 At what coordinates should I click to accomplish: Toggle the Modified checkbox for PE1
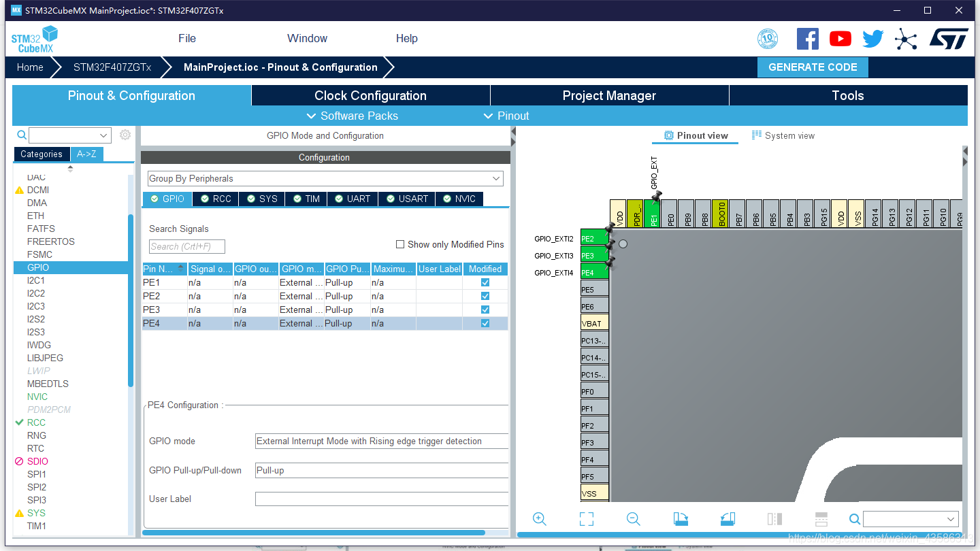(485, 282)
